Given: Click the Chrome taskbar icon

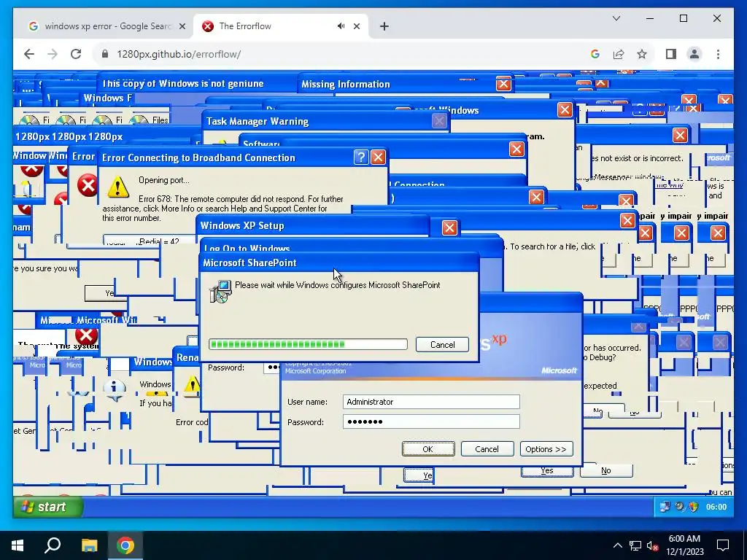Looking at the screenshot, I should click(x=125, y=545).
